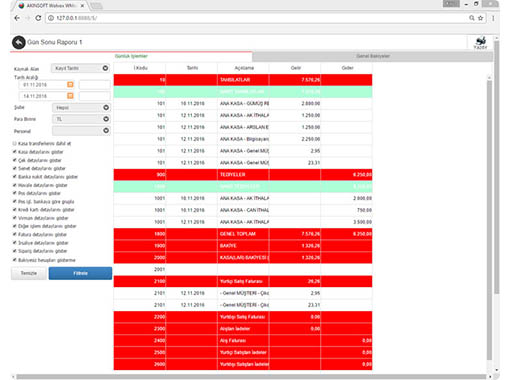Select the BAKİYE row
Viewport: 510px width, 380px height.
[x=243, y=246]
